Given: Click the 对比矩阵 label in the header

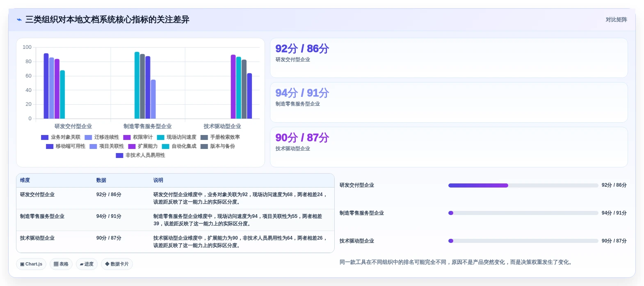Looking at the screenshot, I should coord(616,20).
